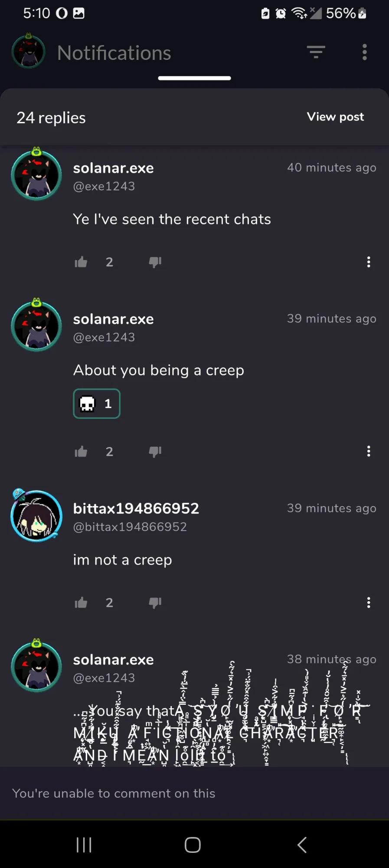This screenshot has height=868, width=389.
Task: Thumbs down the "im not a creep" reply
Action: 155,603
